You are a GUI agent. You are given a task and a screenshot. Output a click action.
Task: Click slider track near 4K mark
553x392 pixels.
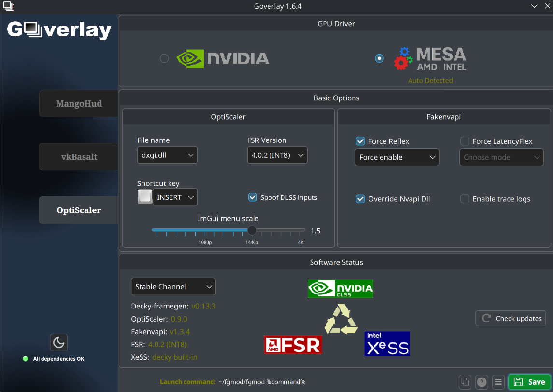click(x=300, y=230)
